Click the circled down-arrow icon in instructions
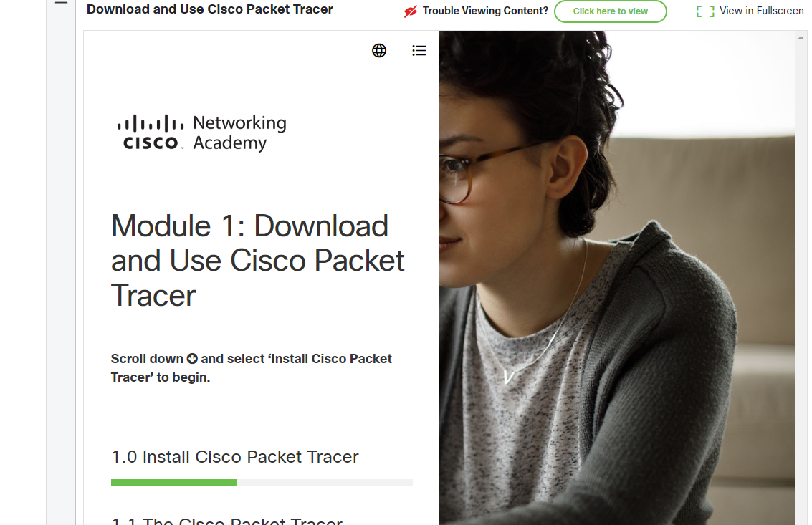 pos(192,358)
